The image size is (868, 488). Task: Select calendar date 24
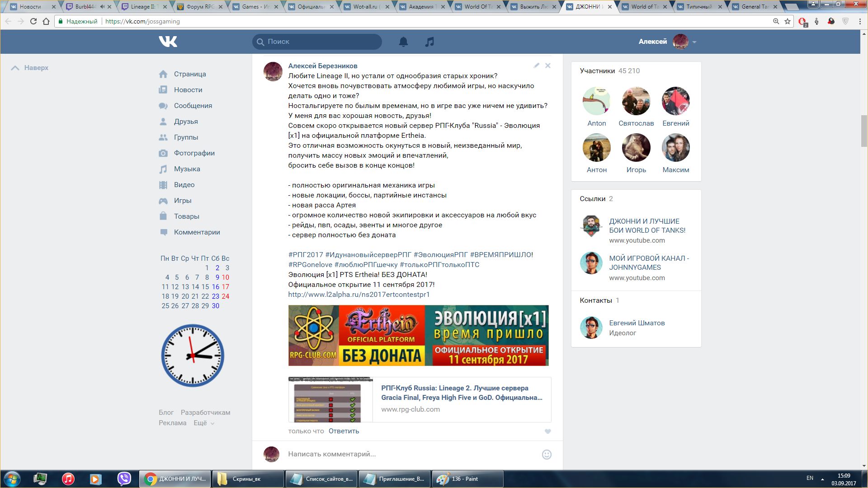(225, 296)
